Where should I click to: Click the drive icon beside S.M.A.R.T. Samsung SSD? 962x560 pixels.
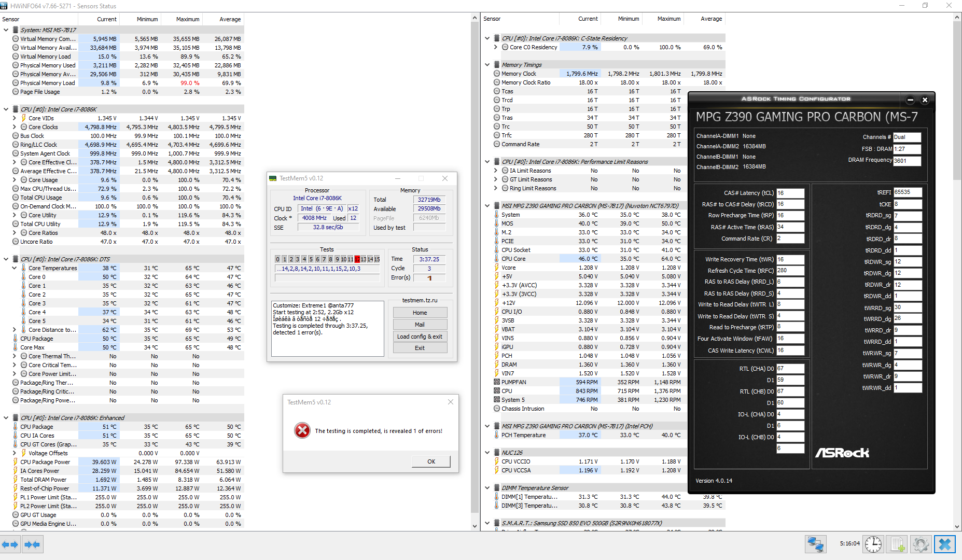tap(497, 523)
